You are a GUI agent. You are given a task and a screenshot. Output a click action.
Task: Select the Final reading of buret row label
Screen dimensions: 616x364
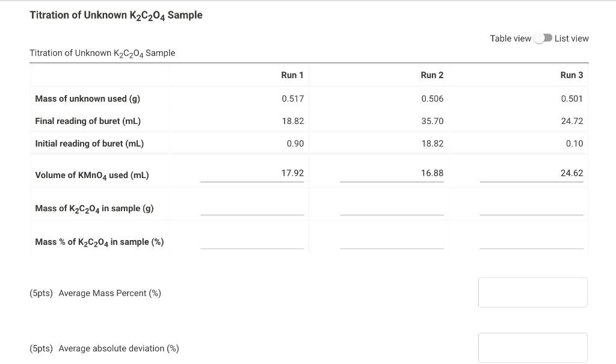(x=87, y=121)
